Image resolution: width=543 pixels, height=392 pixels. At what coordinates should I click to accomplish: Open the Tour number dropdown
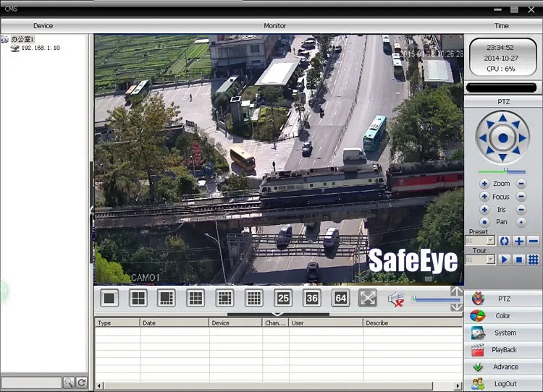490,259
